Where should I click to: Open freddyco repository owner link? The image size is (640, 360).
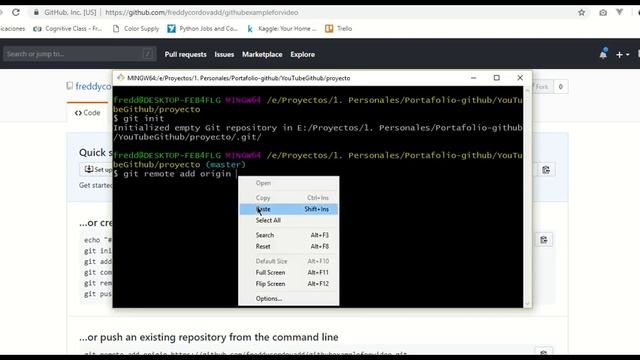click(x=93, y=86)
